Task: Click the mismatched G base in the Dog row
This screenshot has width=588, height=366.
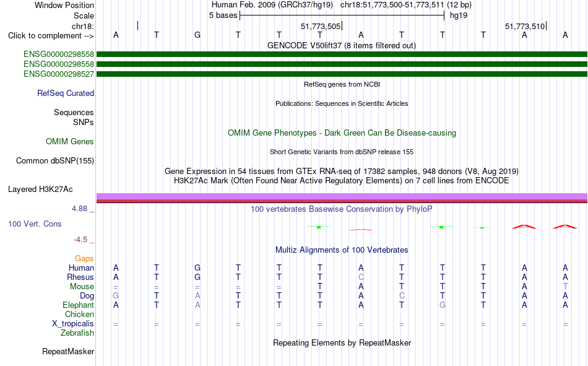Action: coord(116,296)
